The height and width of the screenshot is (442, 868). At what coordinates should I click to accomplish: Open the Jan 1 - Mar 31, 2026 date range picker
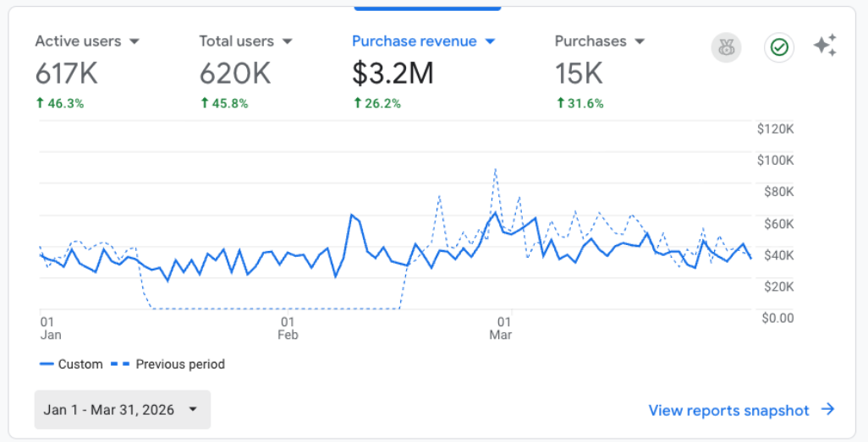tap(123, 409)
